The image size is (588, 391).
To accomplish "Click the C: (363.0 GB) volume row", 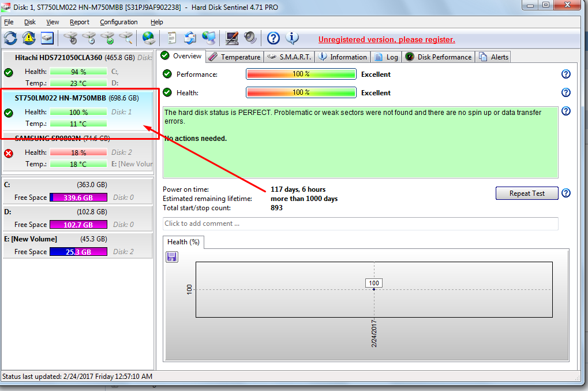I will (x=78, y=191).
